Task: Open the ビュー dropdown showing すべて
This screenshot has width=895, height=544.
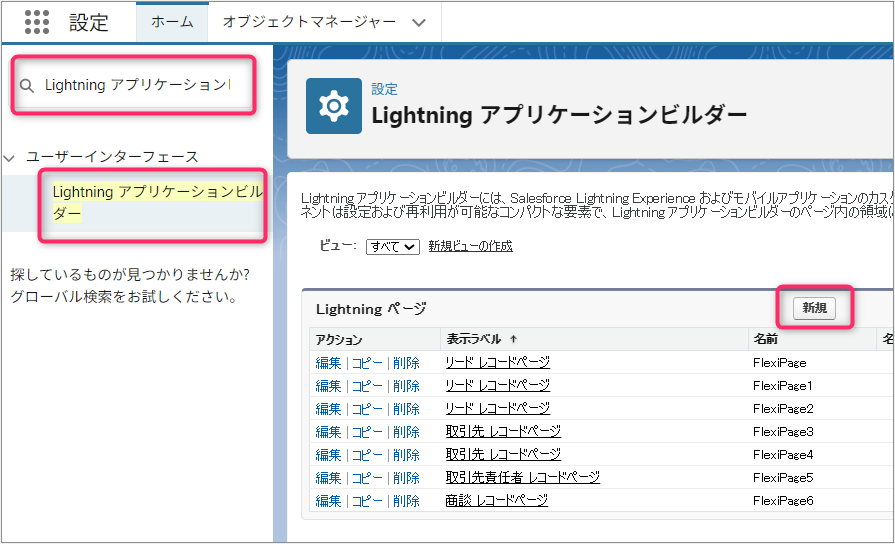Action: 392,247
